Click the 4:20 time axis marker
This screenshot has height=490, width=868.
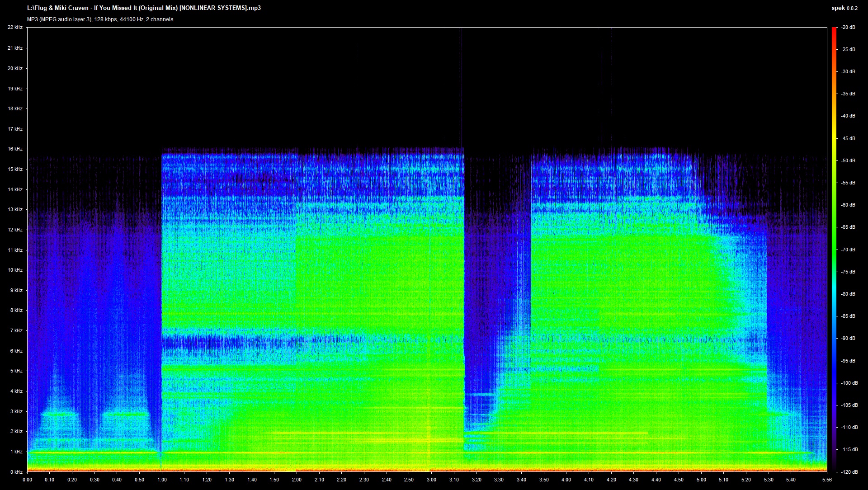click(611, 480)
